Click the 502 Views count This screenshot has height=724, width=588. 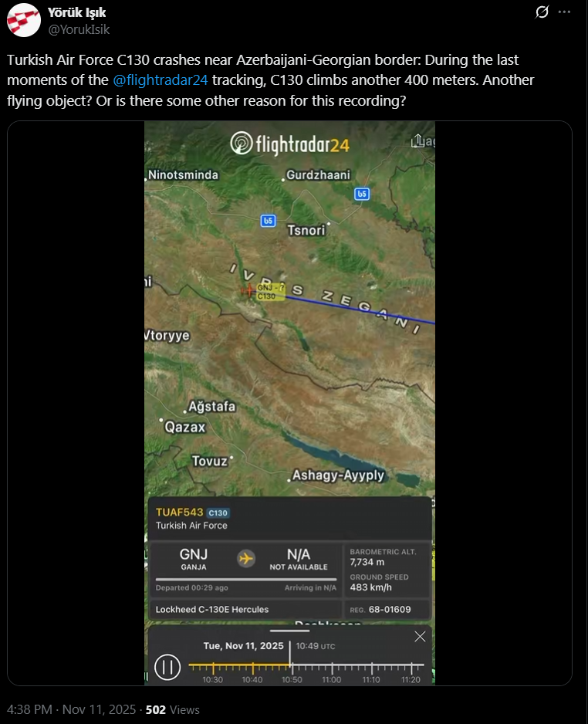tap(173, 709)
